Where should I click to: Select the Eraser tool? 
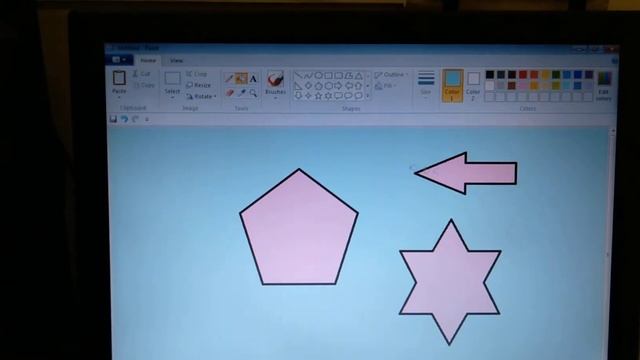point(229,93)
